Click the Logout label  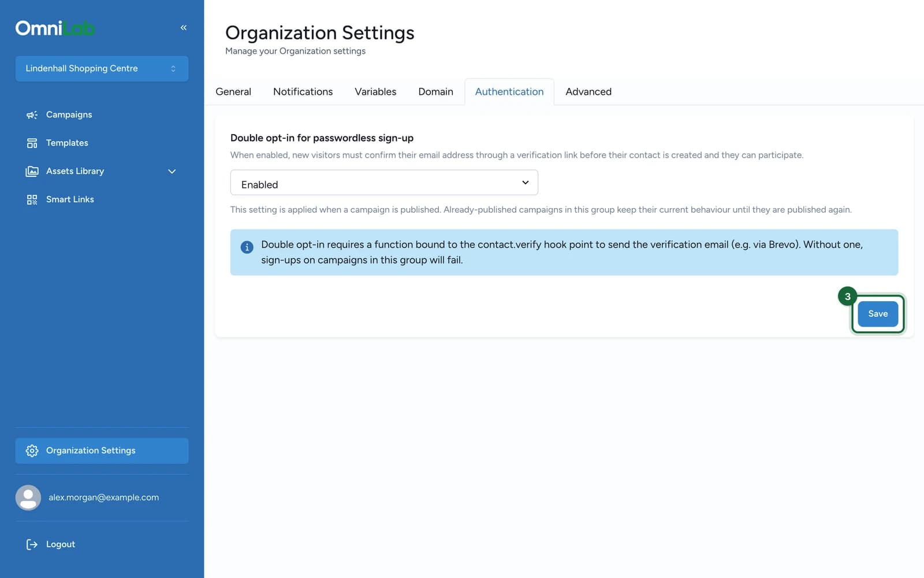tap(61, 544)
